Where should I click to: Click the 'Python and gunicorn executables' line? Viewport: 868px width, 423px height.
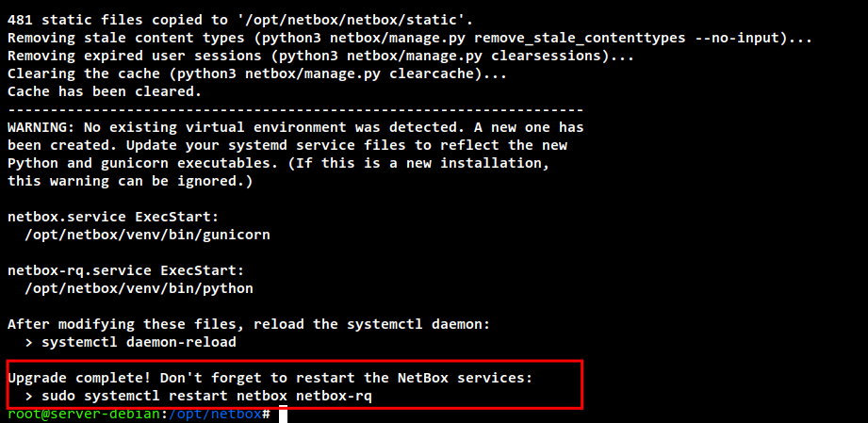278,163
